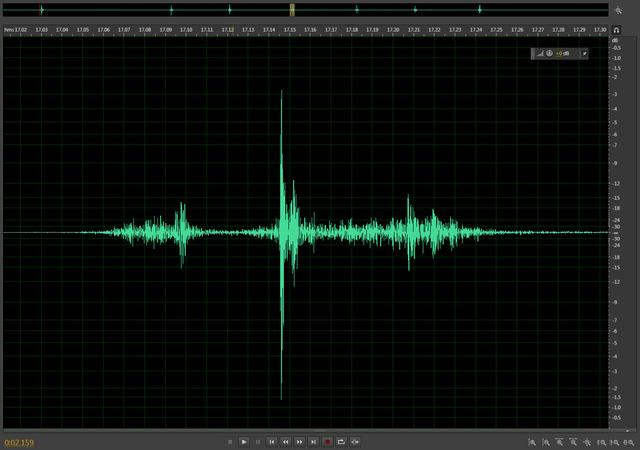Zoom out amplitude icon
Image resolution: width=640 pixels, height=450 pixels.
point(546,442)
